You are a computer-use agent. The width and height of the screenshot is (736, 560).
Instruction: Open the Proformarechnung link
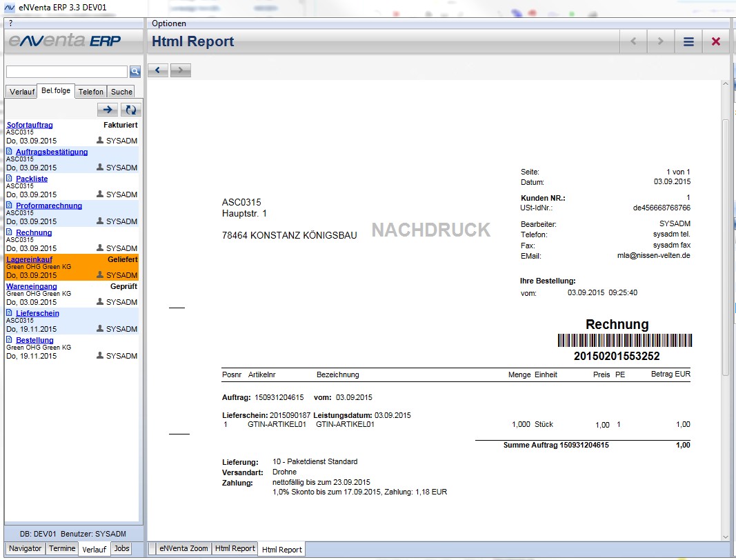pos(49,206)
